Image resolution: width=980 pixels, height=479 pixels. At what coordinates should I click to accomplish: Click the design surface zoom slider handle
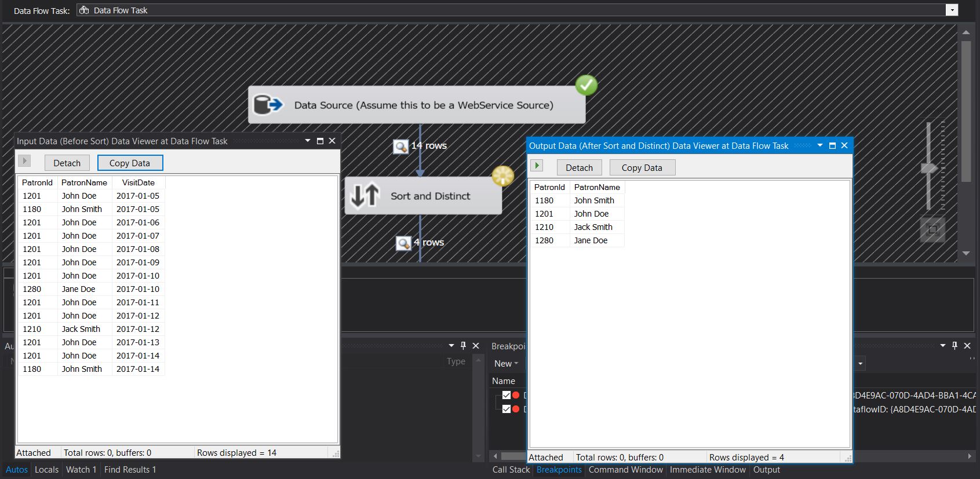[x=929, y=169]
